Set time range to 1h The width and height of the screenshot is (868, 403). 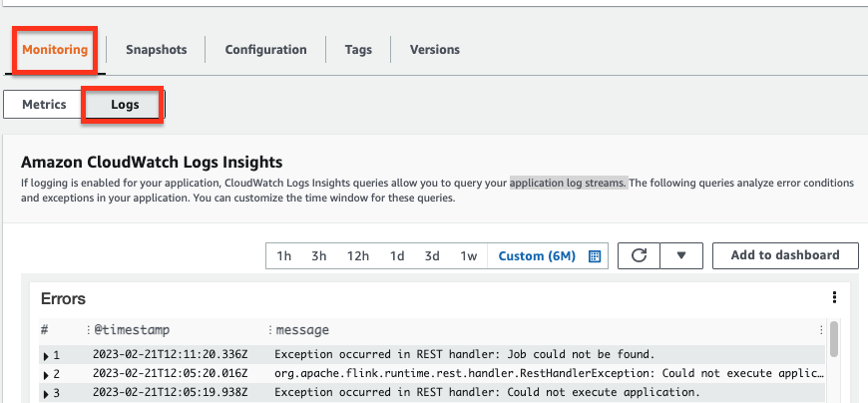(284, 256)
